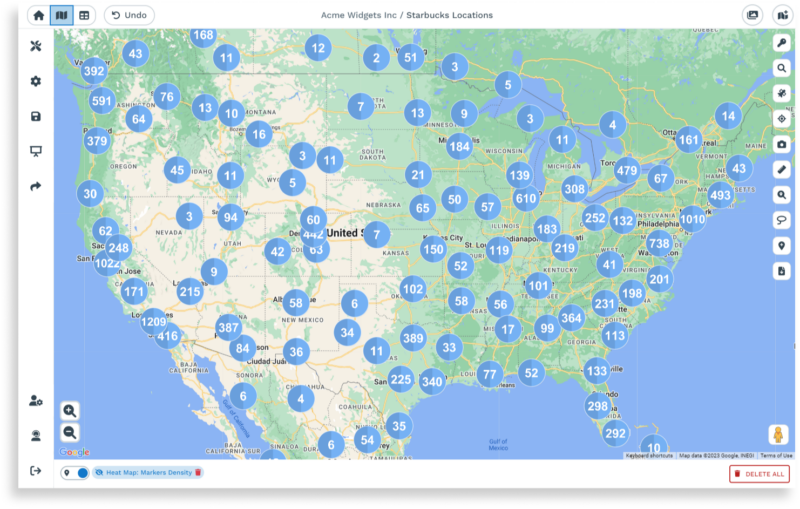Open presentation mode icon in left sidebar

(36, 151)
